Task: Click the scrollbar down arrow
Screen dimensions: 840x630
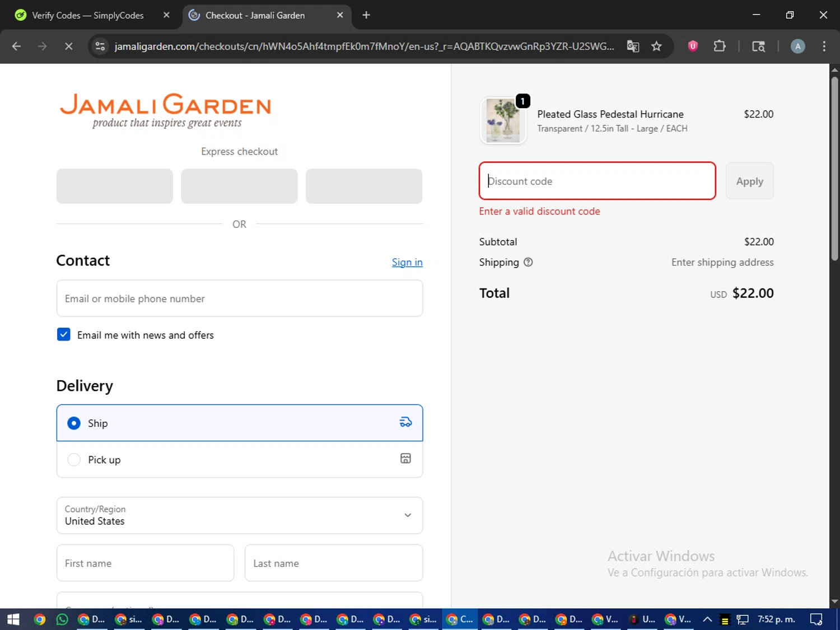Action: tap(834, 602)
